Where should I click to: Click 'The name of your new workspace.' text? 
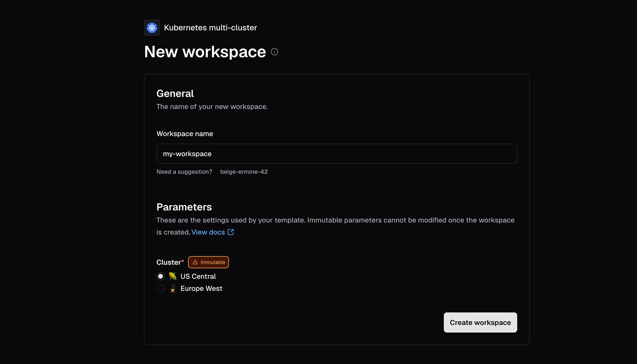pos(212,107)
